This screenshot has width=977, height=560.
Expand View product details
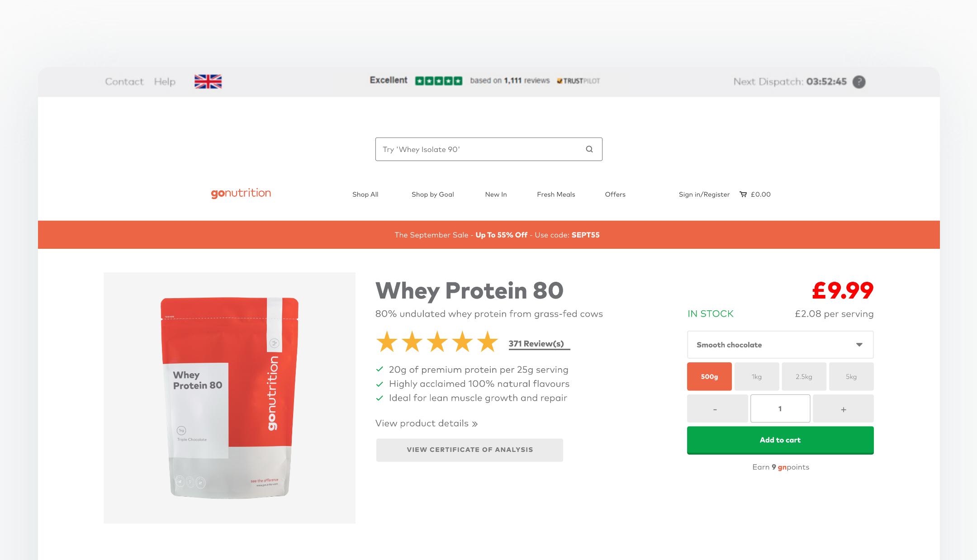[427, 423]
